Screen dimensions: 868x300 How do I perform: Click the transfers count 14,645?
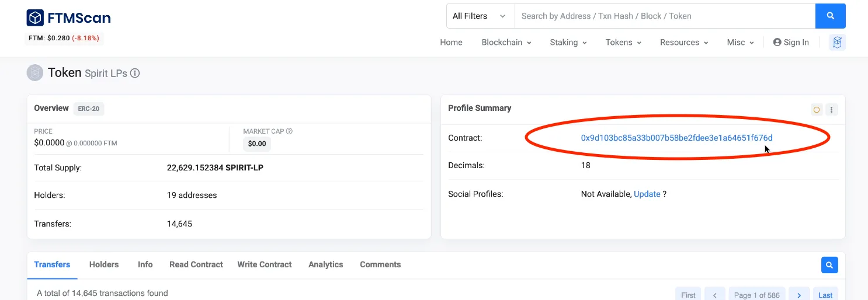click(179, 224)
